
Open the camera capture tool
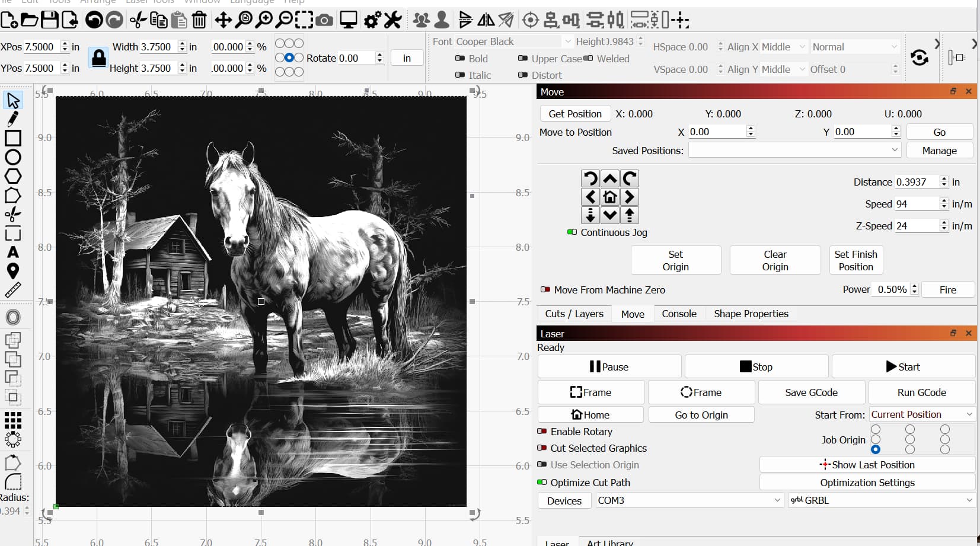pyautogui.click(x=324, y=21)
